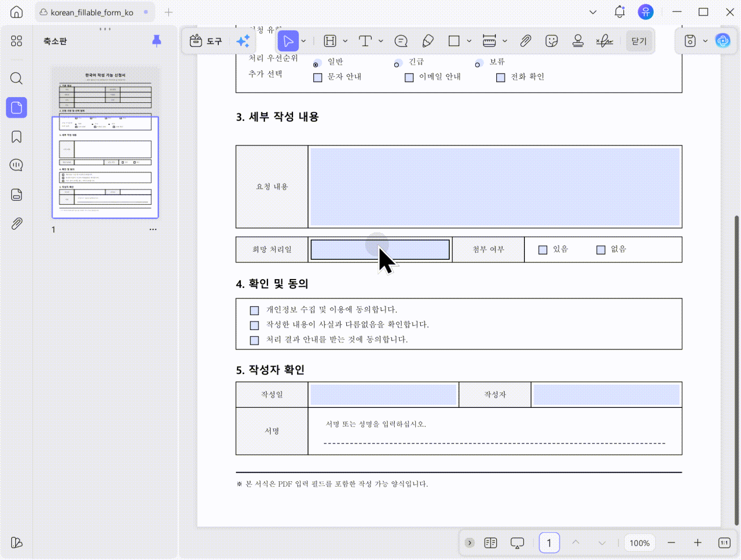Select the page thumbnails panel icon
Screen dimensions: 741x560
point(17,108)
